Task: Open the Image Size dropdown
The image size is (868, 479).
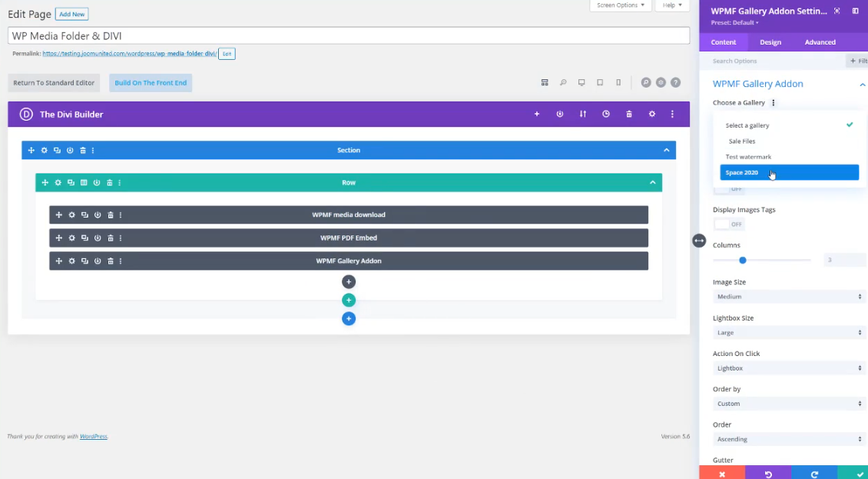Action: [789, 297]
